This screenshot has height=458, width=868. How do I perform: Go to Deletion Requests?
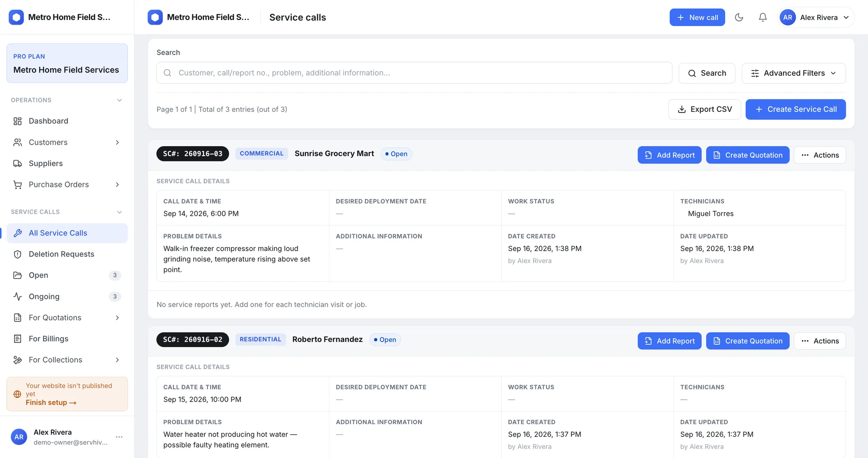click(x=67, y=254)
